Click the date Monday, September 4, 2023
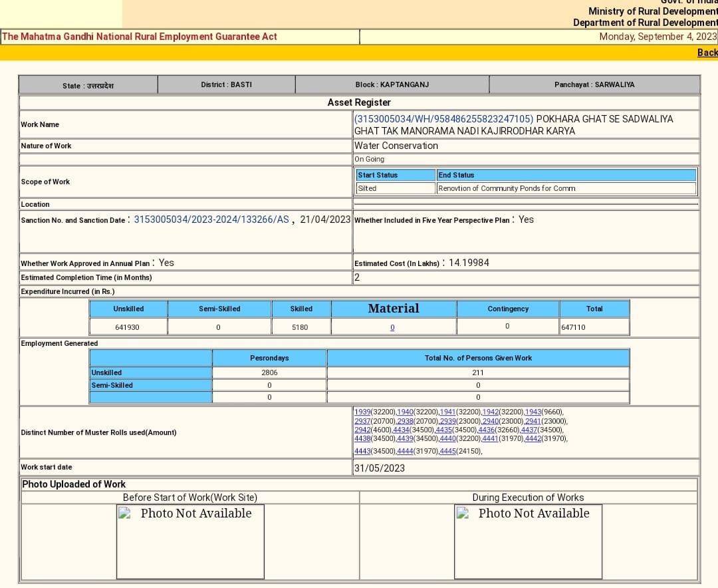Viewport: 718px width, 588px height. [658, 37]
